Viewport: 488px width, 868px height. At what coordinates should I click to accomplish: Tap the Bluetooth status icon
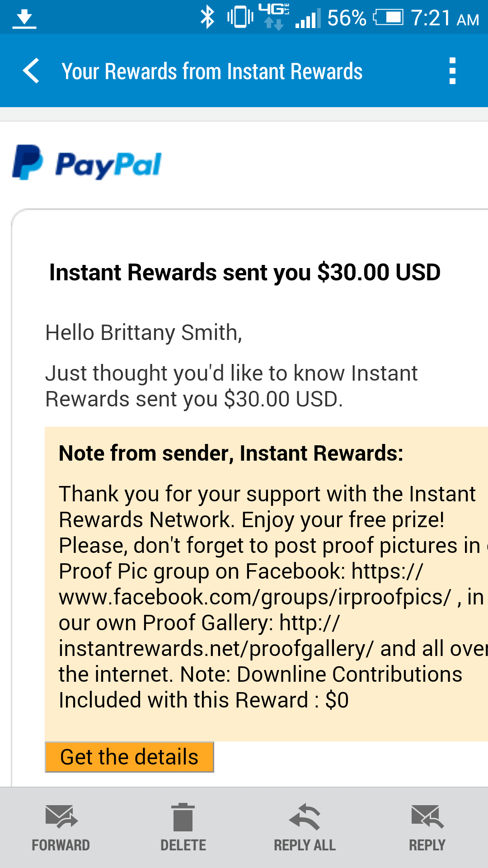207,17
